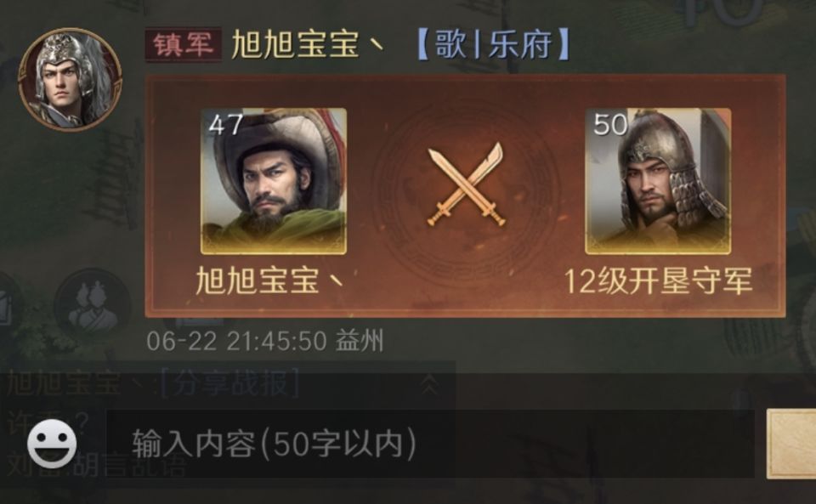Click the 12级开垦守军 defender label
This screenshot has height=504, width=816.
click(658, 281)
